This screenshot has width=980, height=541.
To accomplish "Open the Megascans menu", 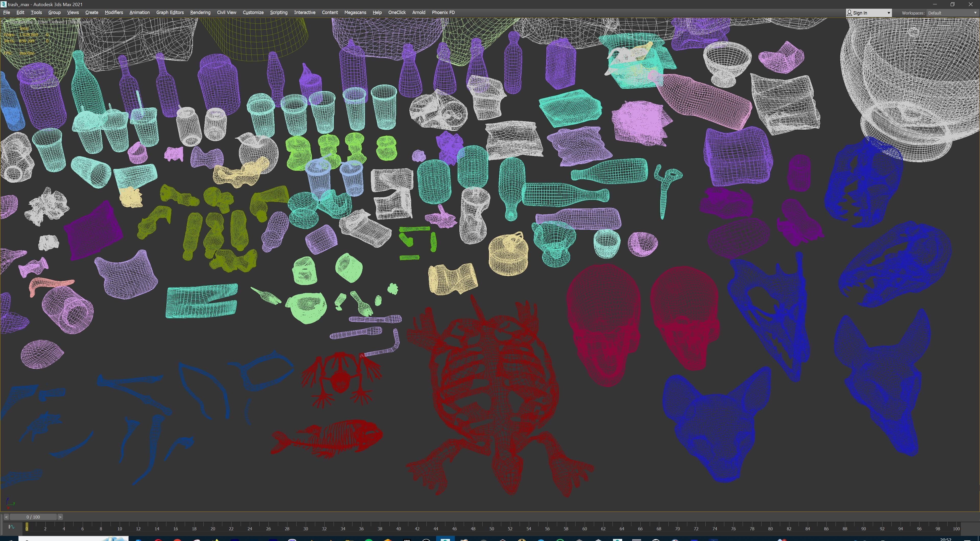I will click(x=355, y=13).
